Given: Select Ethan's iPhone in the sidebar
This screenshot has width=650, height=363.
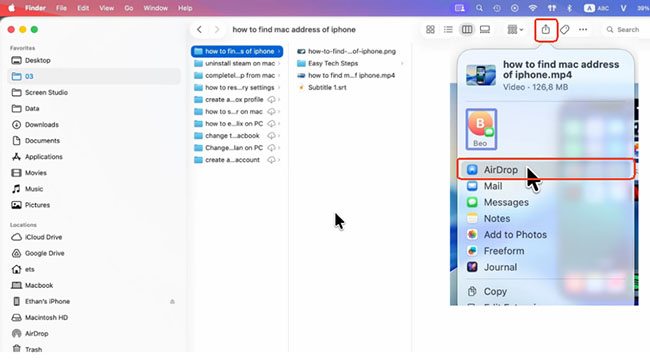Looking at the screenshot, I should pyautogui.click(x=94, y=302).
